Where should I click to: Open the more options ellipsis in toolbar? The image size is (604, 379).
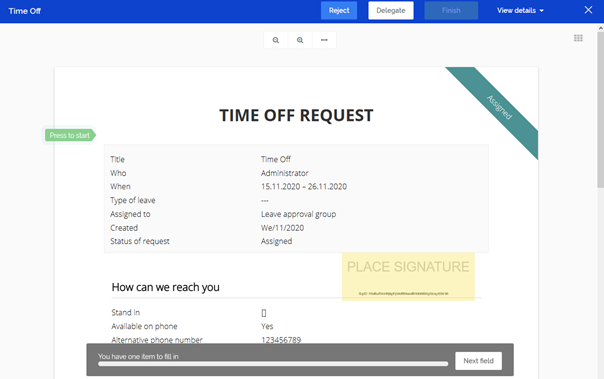324,40
